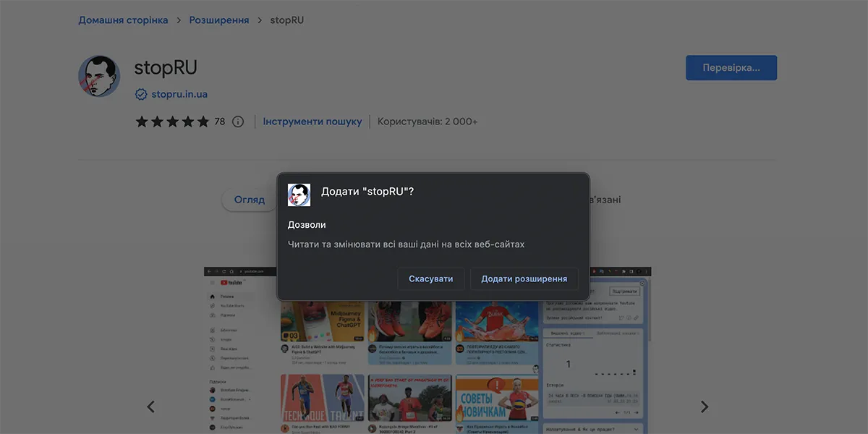Image resolution: width=868 pixels, height=434 pixels.
Task: Click the rating info icon next to 78
Action: click(238, 122)
